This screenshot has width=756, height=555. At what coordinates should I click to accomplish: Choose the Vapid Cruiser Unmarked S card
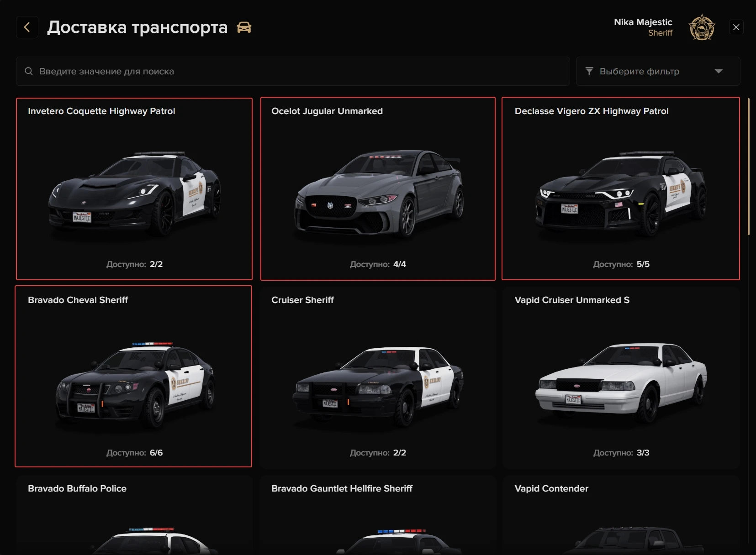pos(621,377)
